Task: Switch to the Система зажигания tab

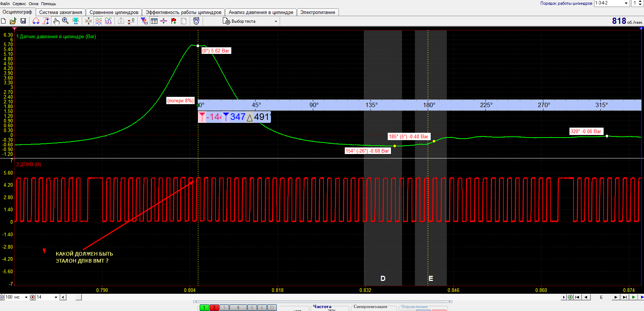Action: (61, 12)
